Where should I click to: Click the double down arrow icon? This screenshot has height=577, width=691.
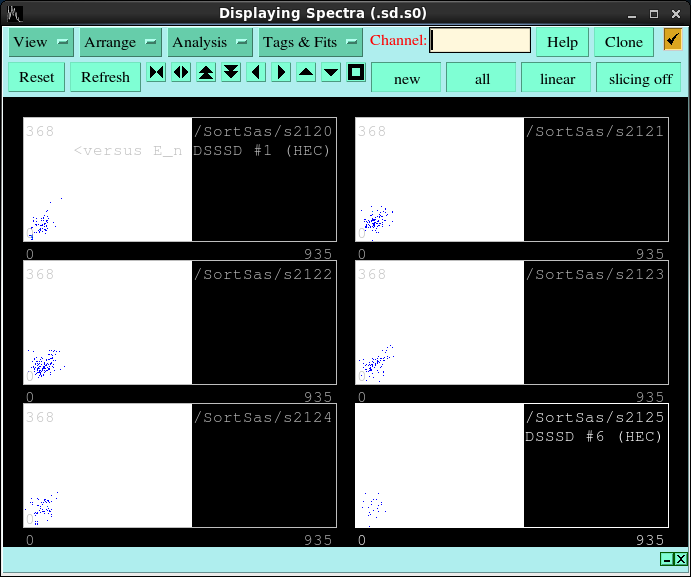pyautogui.click(x=231, y=72)
